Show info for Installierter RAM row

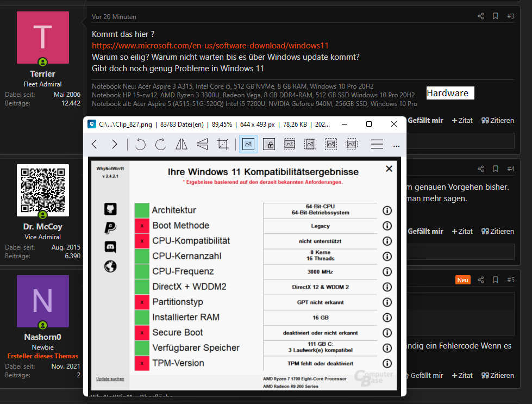(387, 318)
